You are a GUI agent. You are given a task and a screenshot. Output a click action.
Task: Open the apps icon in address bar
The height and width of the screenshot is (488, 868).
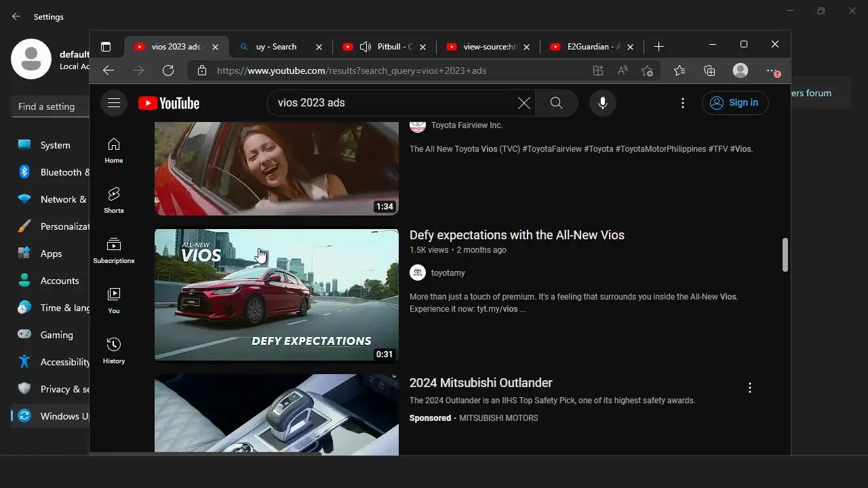coord(597,70)
